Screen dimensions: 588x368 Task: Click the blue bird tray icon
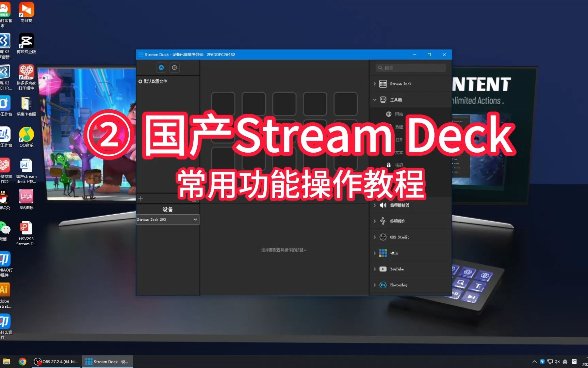(542, 362)
